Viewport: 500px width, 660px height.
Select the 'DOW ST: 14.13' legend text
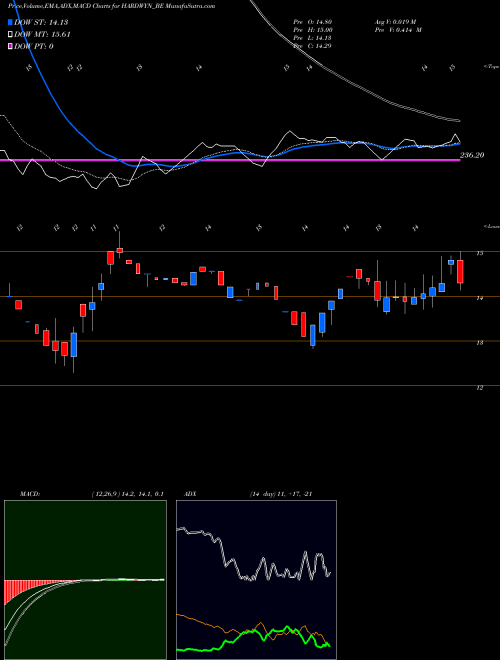[41, 23]
